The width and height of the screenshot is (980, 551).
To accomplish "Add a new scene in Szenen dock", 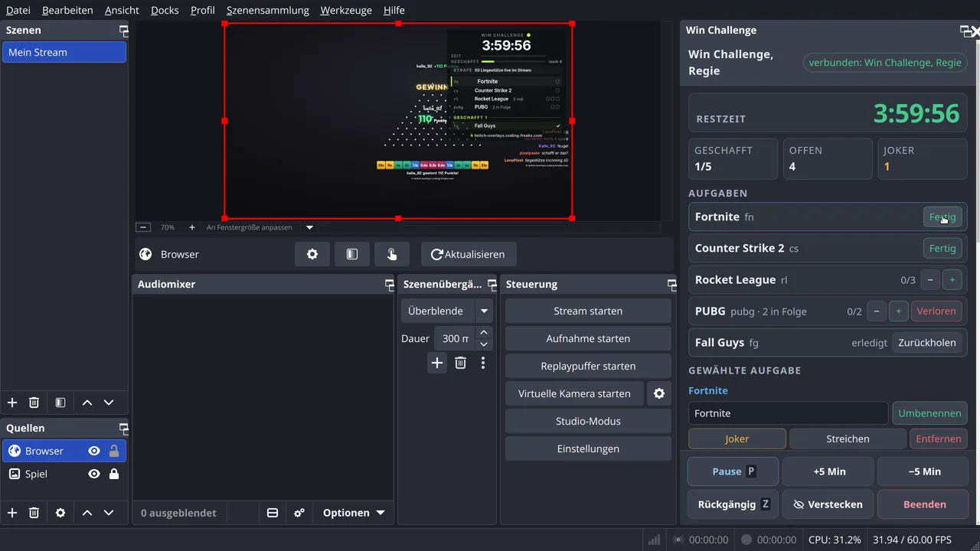I will coord(12,403).
